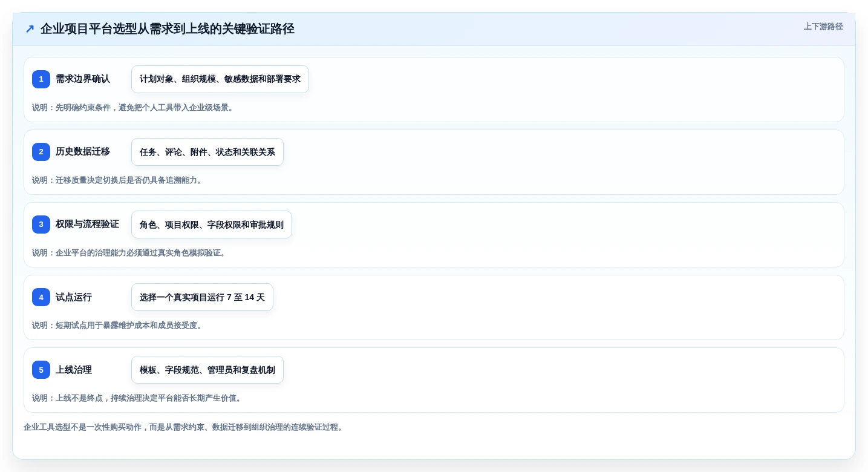Click the step 4 number badge

(x=41, y=297)
